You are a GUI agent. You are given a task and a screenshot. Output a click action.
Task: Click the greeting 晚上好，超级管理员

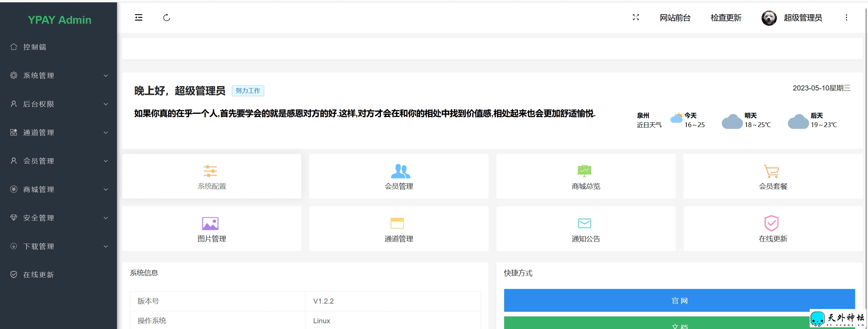coord(180,91)
